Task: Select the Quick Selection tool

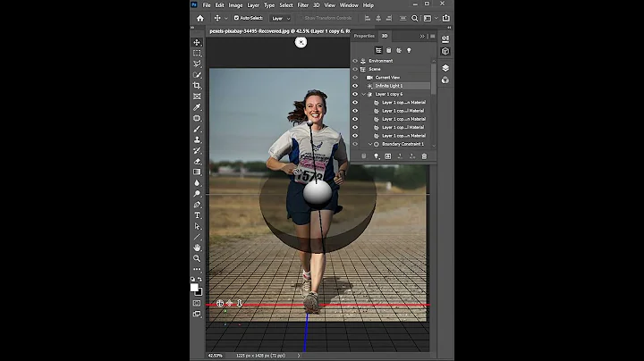Action: coord(197,75)
